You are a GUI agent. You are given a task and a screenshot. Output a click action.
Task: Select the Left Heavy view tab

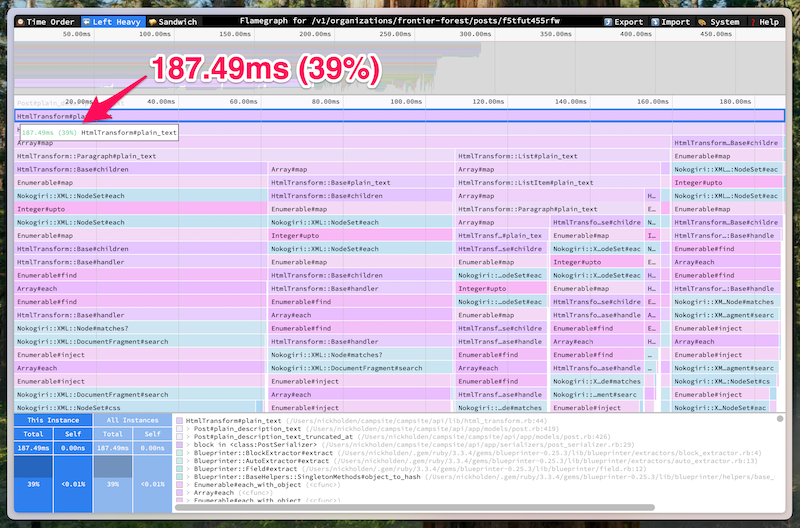click(x=111, y=21)
